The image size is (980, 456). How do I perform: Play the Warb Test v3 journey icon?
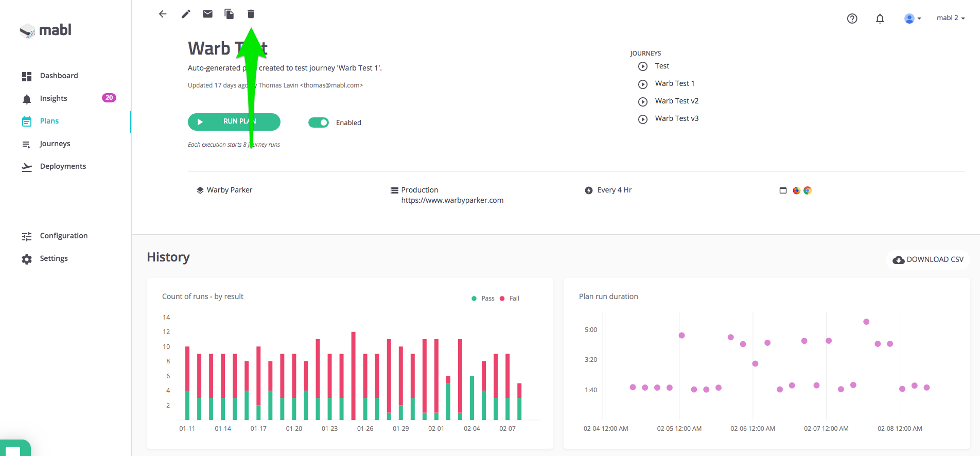click(x=643, y=119)
